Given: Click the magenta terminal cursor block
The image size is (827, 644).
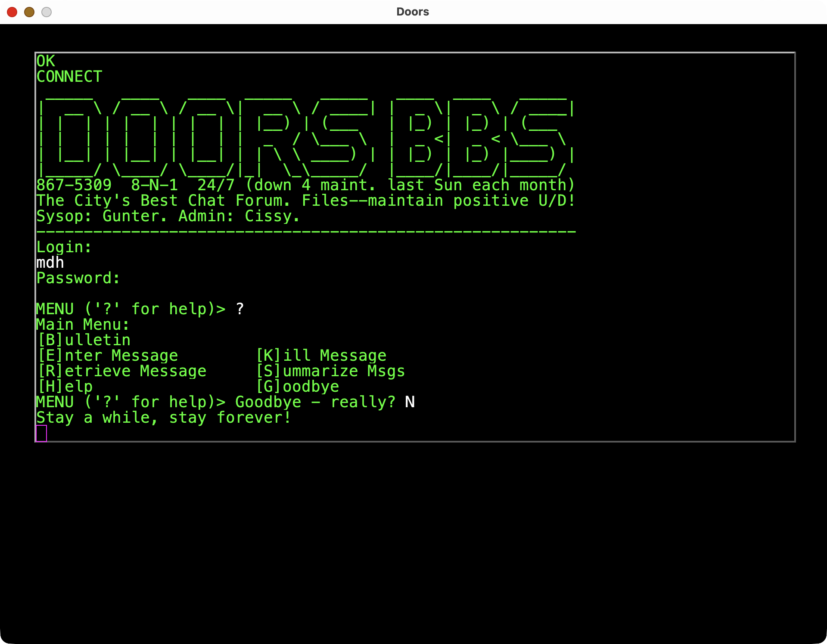Looking at the screenshot, I should [x=41, y=433].
